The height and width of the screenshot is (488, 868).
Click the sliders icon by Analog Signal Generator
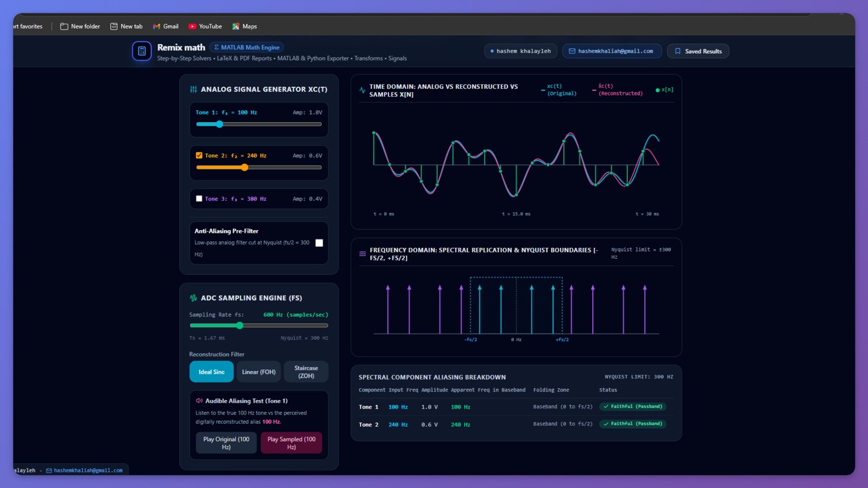[193, 89]
